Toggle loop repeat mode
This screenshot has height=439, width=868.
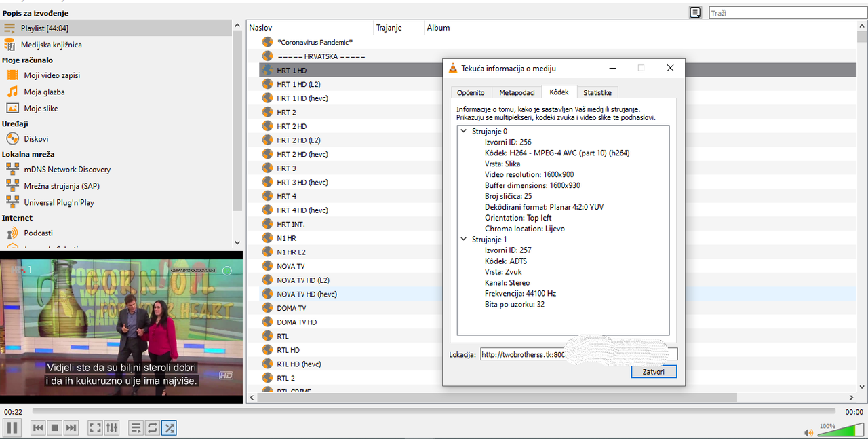pos(153,427)
